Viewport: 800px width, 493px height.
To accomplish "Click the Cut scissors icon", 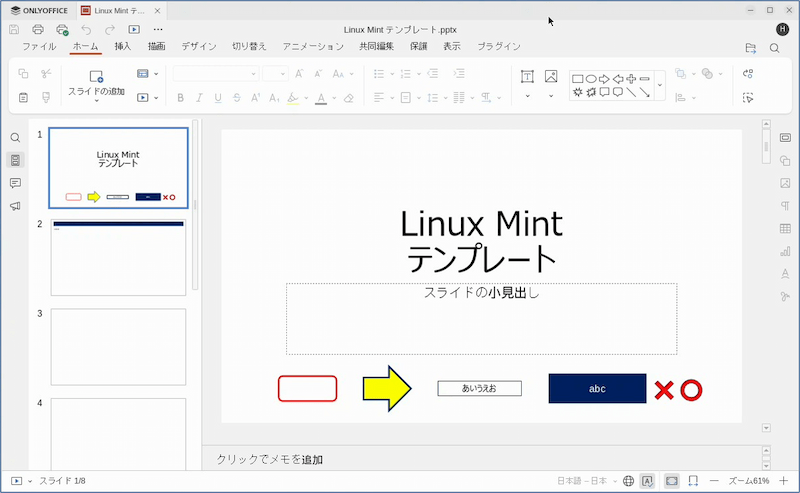I will point(46,73).
